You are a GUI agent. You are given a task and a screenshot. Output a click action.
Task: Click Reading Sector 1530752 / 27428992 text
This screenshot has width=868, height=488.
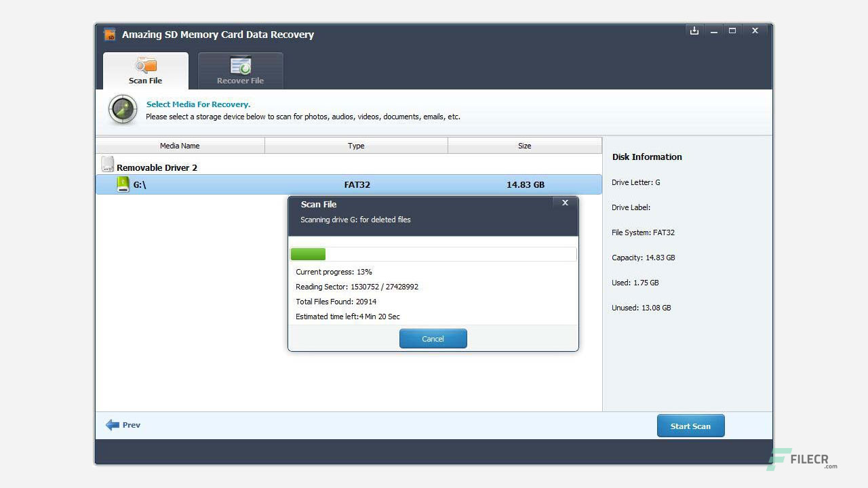357,287
